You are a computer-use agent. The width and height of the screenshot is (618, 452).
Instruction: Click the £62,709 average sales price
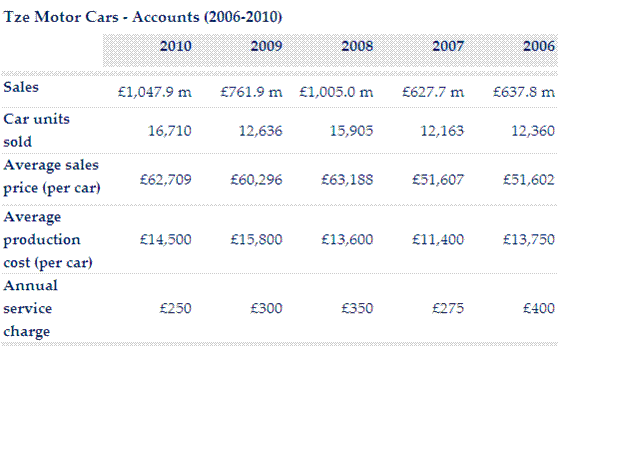[168, 180]
